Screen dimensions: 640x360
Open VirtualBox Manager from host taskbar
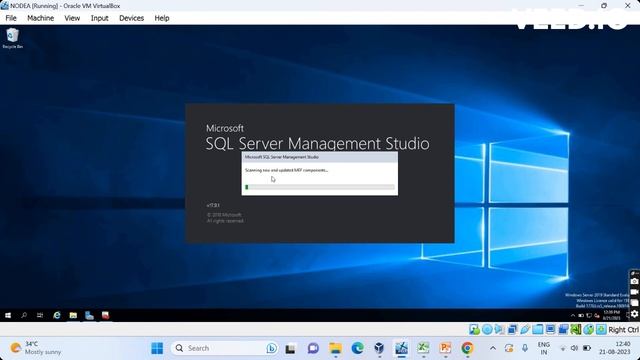(379, 348)
